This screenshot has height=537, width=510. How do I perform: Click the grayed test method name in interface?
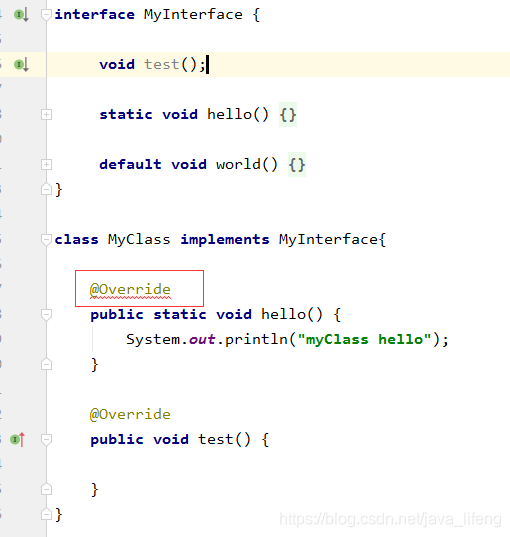(x=162, y=64)
